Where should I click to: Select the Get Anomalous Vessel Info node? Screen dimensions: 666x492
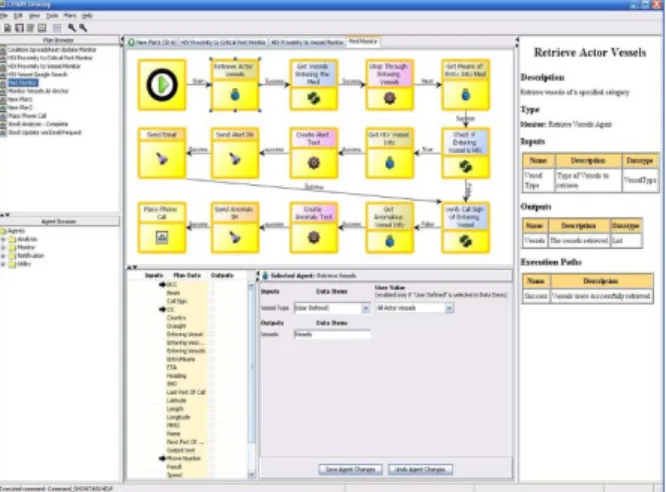coord(389,228)
